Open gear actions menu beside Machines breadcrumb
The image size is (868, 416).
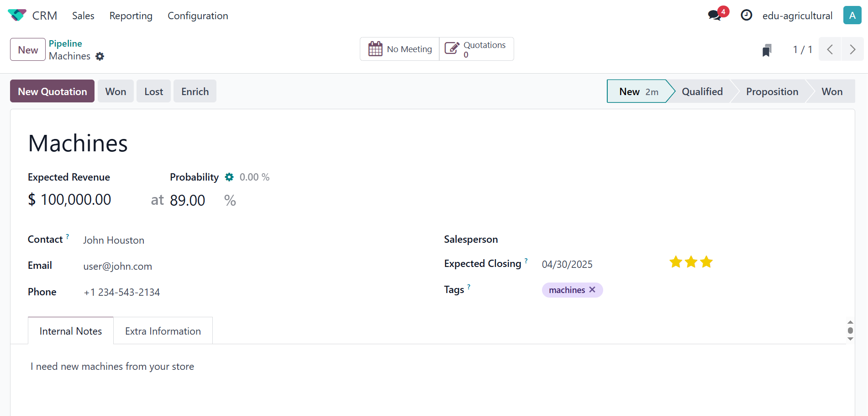pos(100,56)
